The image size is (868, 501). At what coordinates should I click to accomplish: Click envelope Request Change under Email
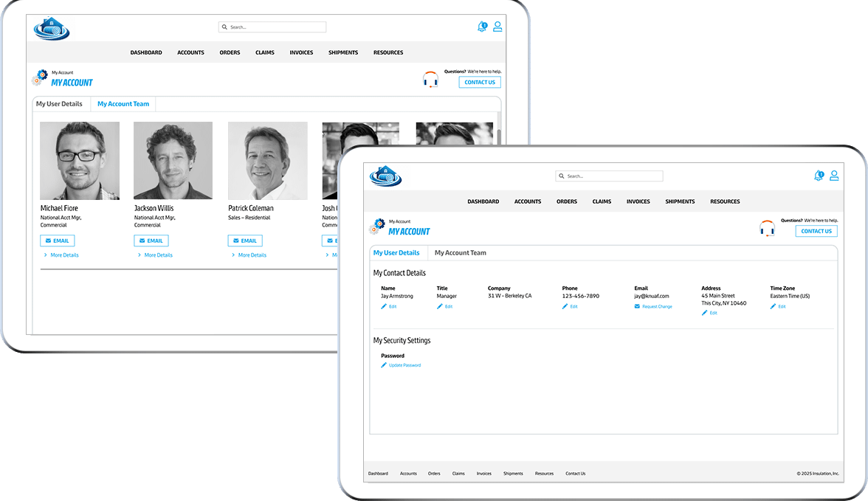click(x=638, y=306)
